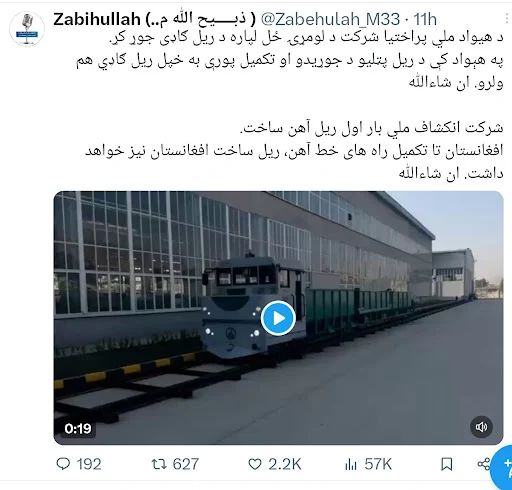Mute the video sound

point(481,427)
